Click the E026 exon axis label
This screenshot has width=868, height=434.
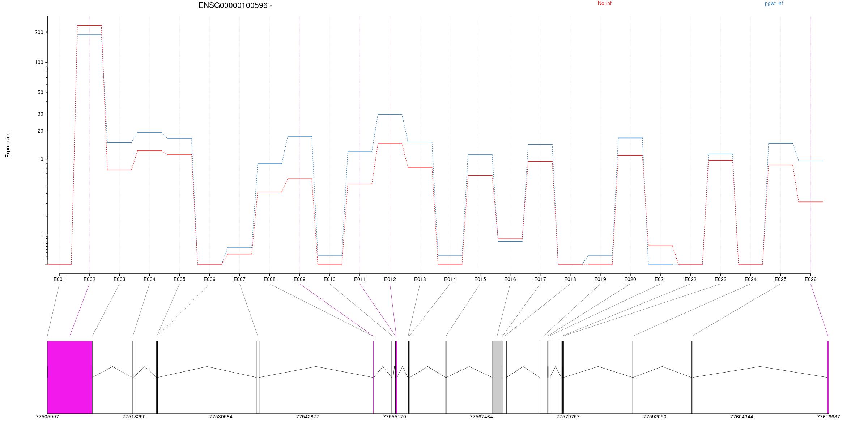[x=810, y=279]
